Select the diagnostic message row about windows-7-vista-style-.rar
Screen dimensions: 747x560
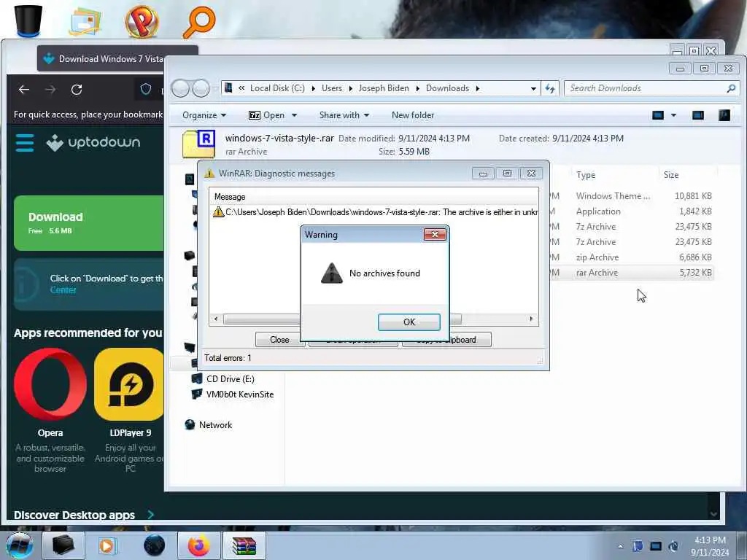(374, 212)
